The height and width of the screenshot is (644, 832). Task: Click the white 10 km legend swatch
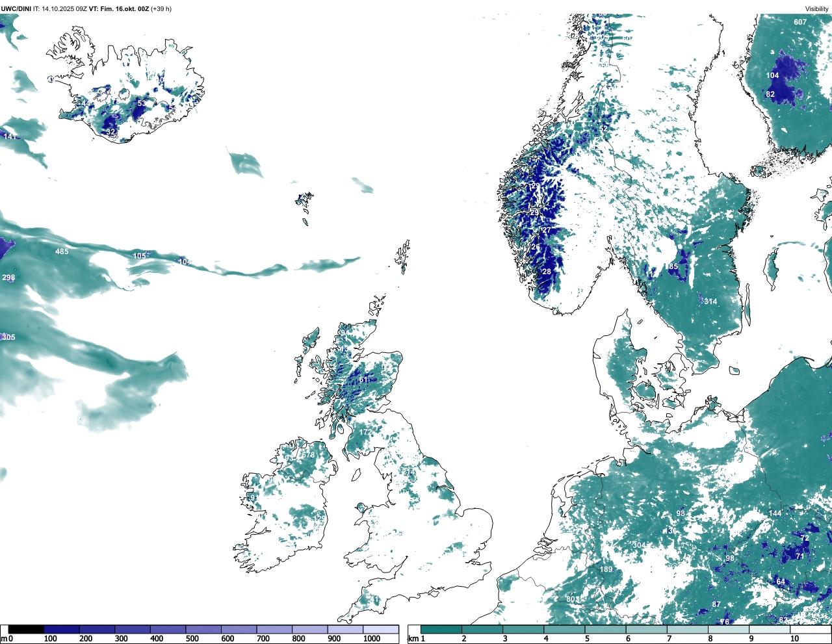click(811, 629)
